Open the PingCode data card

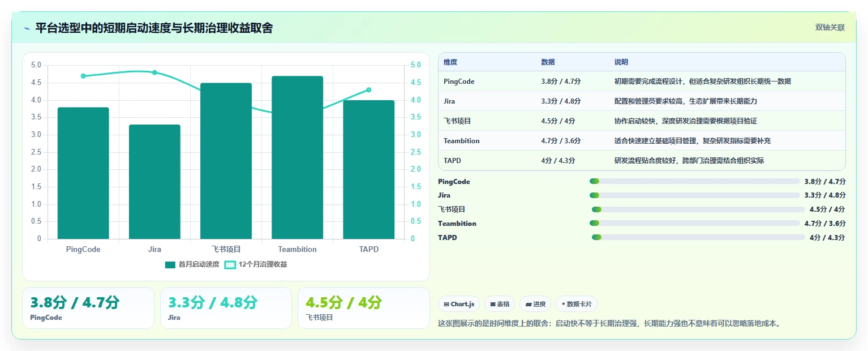coord(88,308)
